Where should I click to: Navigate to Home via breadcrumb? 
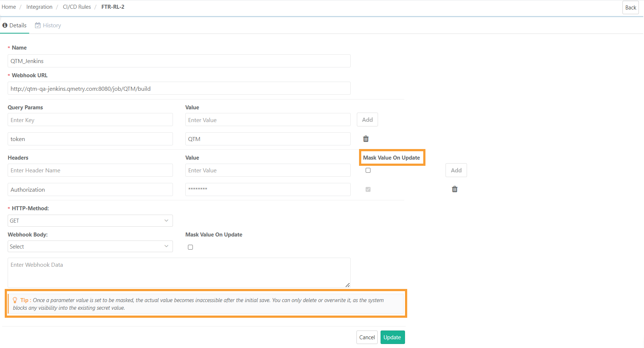point(8,7)
